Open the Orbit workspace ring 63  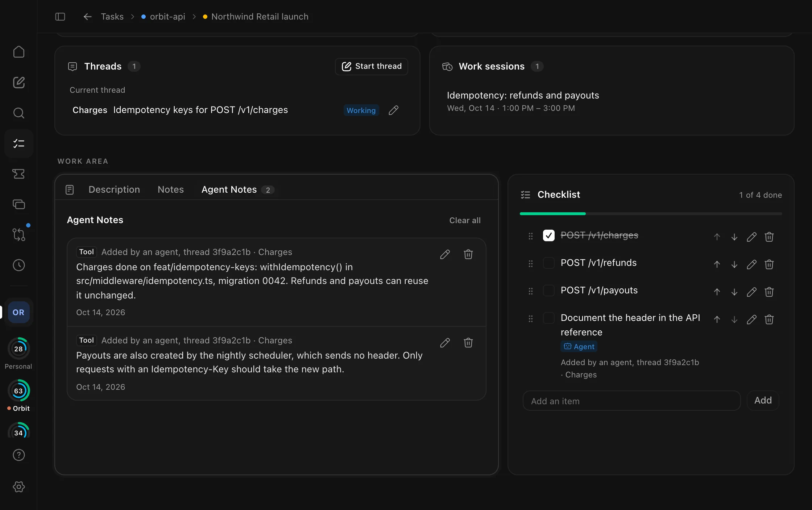[x=18, y=391]
